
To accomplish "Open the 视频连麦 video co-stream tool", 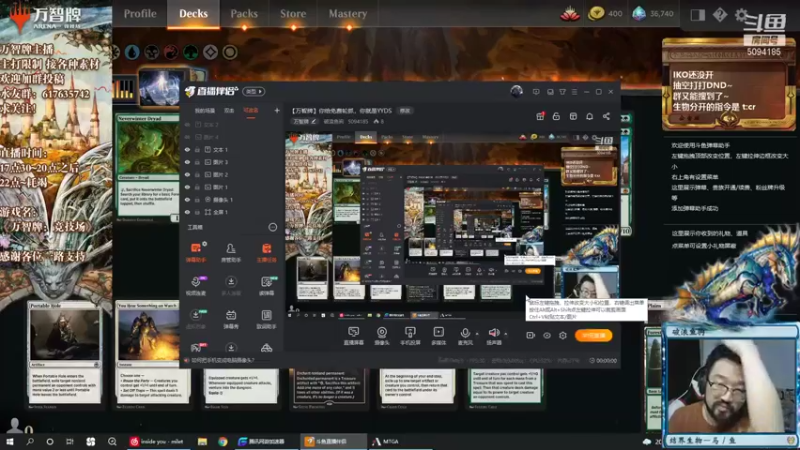I will 195,286.
